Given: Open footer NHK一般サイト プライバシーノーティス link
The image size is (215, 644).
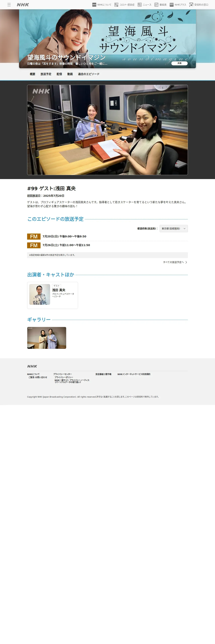Looking at the screenshot, I should pos(72,381).
